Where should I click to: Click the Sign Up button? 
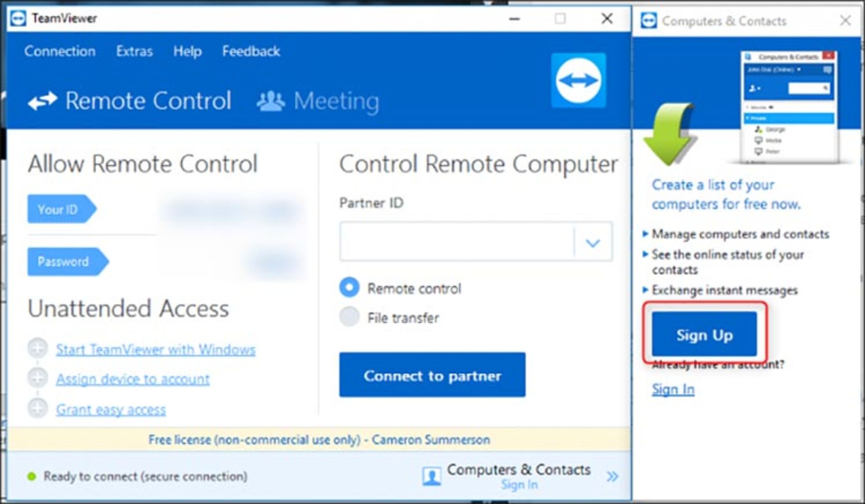704,335
